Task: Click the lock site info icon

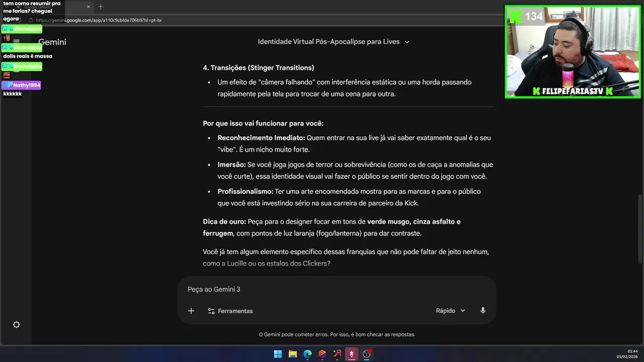Action: [x=31, y=20]
